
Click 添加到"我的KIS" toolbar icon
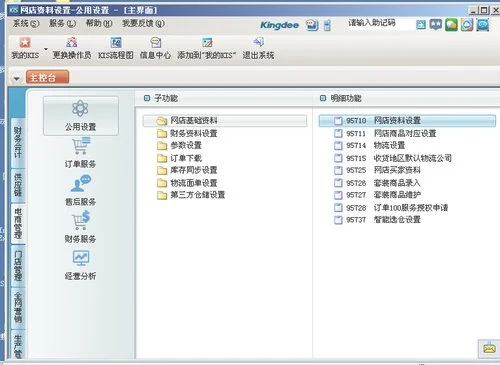point(207,42)
